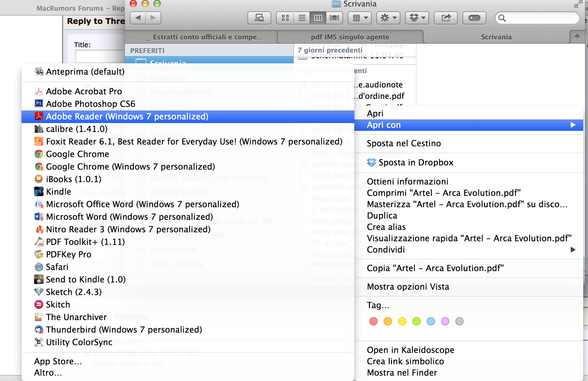Switch to Estratti conto ufficiali tab

(201, 37)
